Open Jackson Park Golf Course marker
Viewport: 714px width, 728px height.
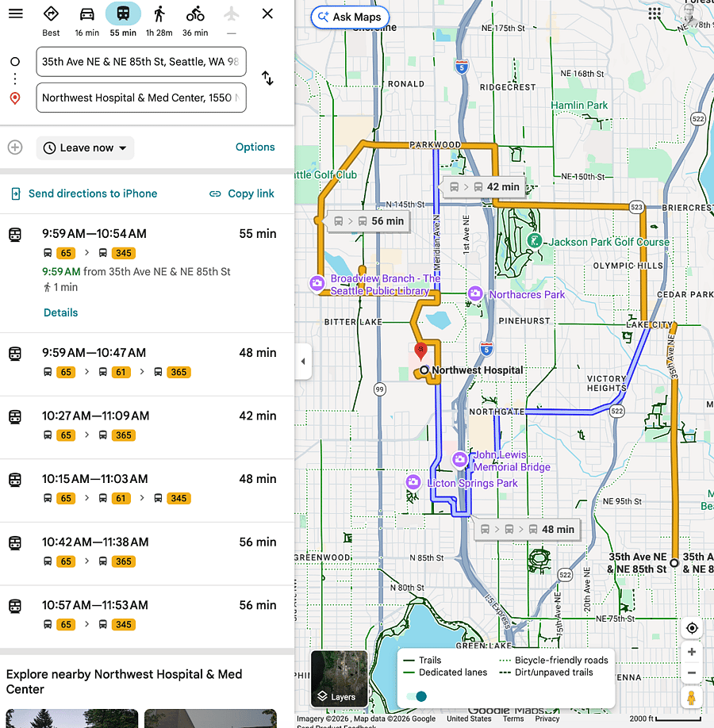coord(535,240)
